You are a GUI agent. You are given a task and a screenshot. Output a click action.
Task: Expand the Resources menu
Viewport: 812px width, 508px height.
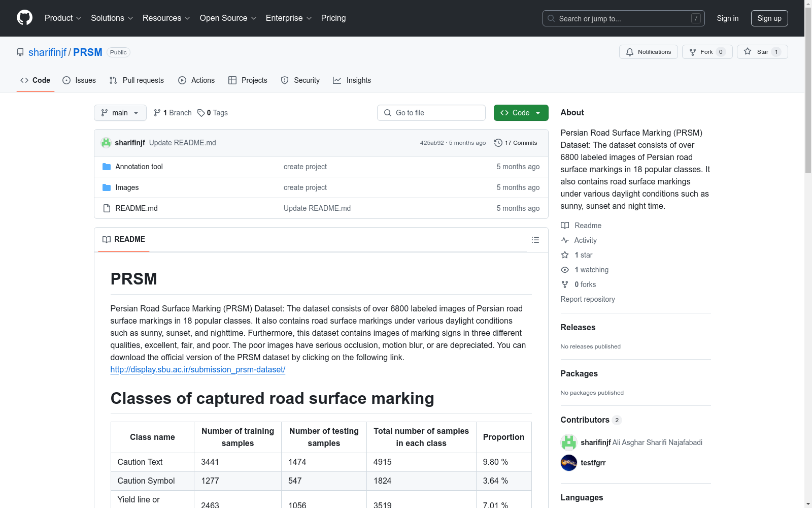coord(166,18)
